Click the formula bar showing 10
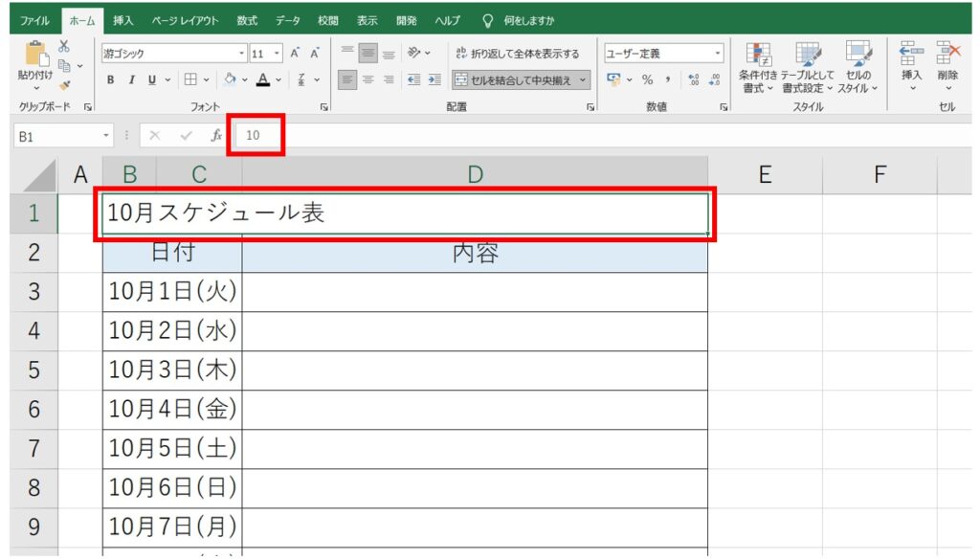Image resolution: width=980 pixels, height=560 pixels. coord(603,135)
